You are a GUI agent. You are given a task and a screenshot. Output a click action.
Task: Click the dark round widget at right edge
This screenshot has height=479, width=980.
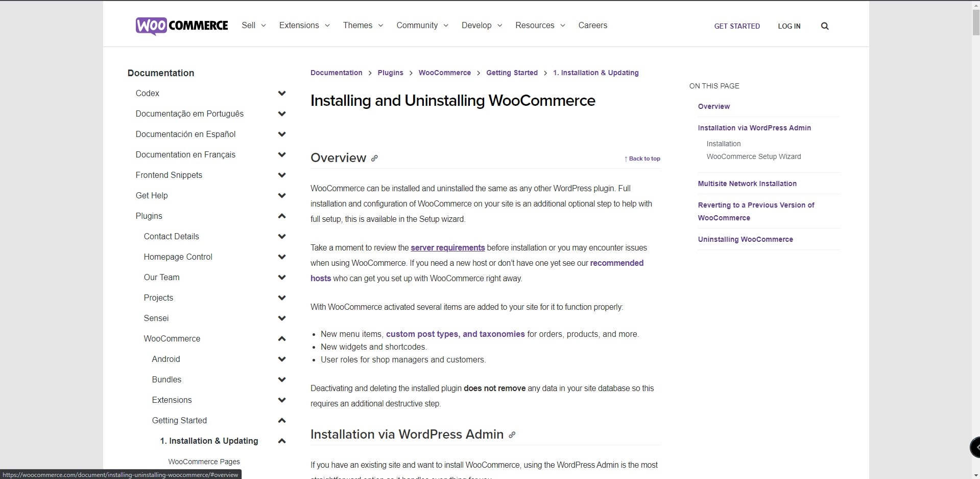point(975,447)
